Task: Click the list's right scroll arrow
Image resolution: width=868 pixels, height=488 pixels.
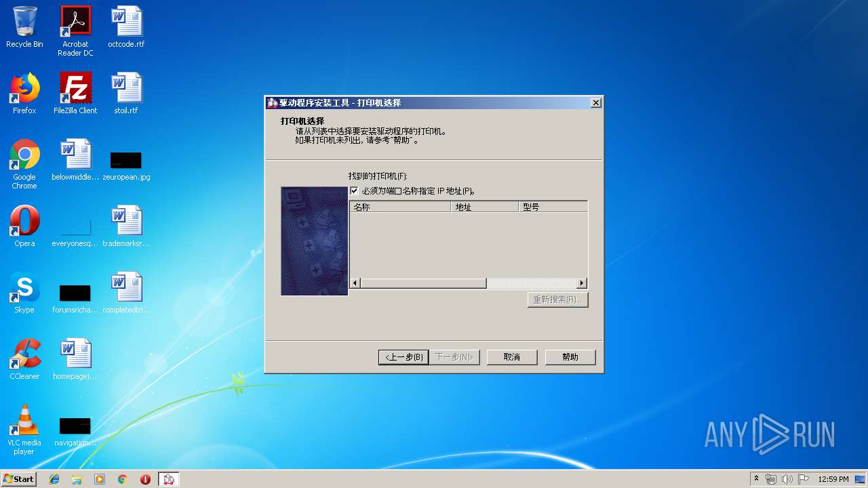Action: [582, 283]
